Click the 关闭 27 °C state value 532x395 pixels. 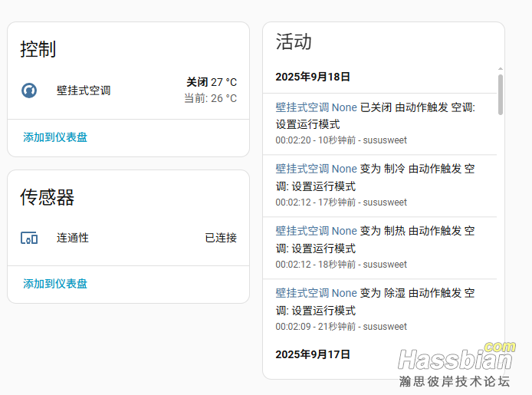(212, 82)
